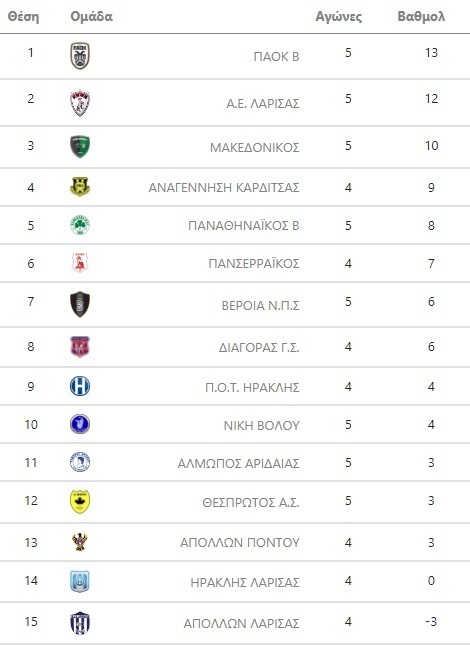Select the Π.Ο.Τ. Ηρακλής blue H logo
Screen dimensions: 470x646
point(80,386)
